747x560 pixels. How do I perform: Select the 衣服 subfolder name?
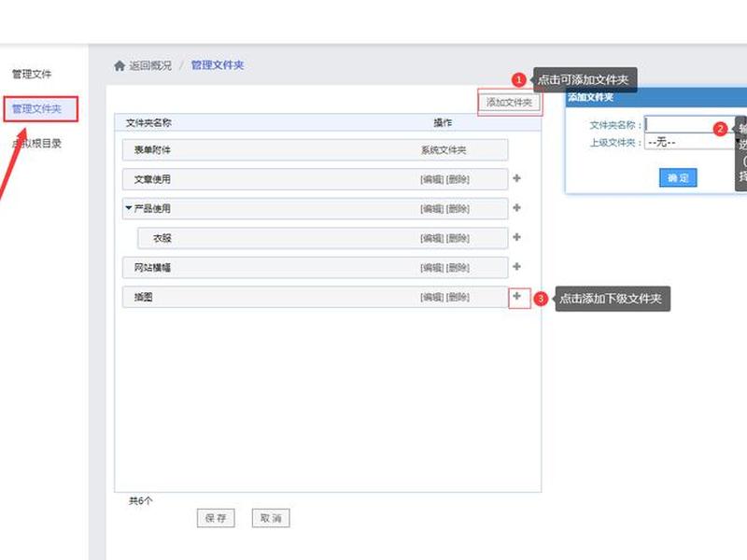pyautogui.click(x=162, y=238)
